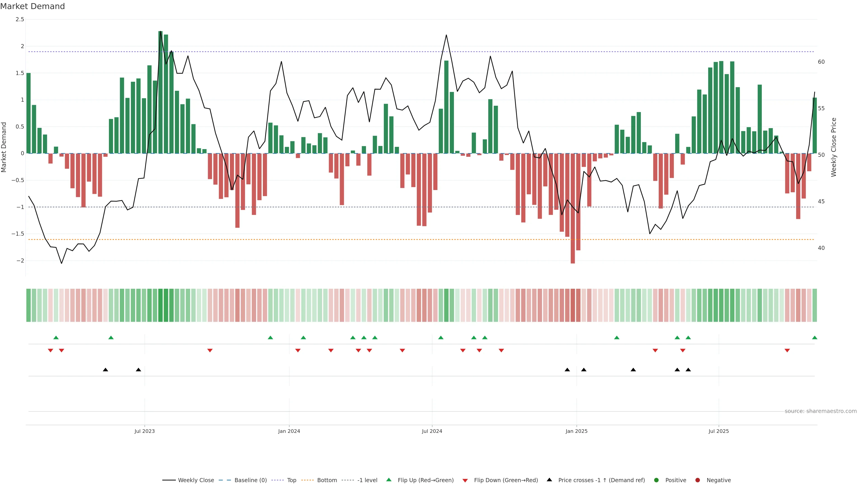Image resolution: width=868 pixels, height=488 pixels.
Task: Click the first black price-cross marker before Jul 2023
Action: (106, 370)
